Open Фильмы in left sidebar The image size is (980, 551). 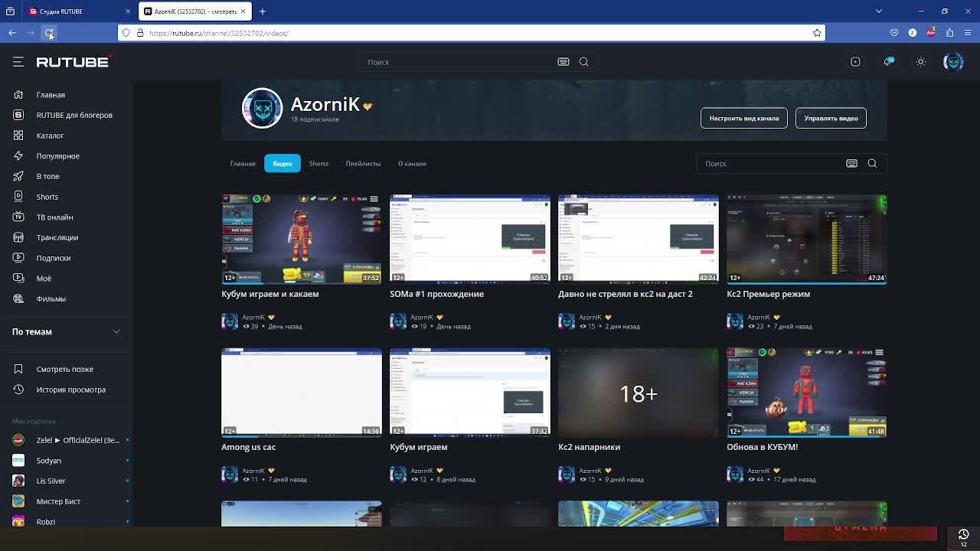51,298
